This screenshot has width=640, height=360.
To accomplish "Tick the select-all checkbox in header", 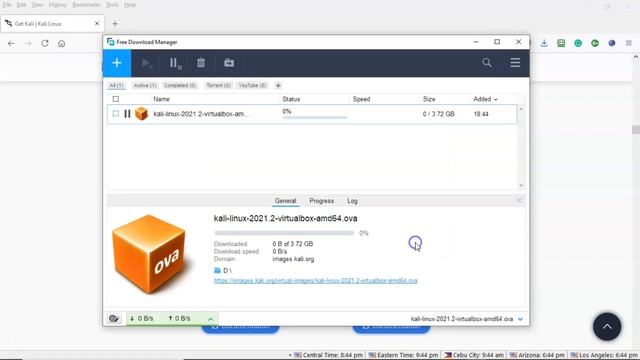I will [116, 99].
